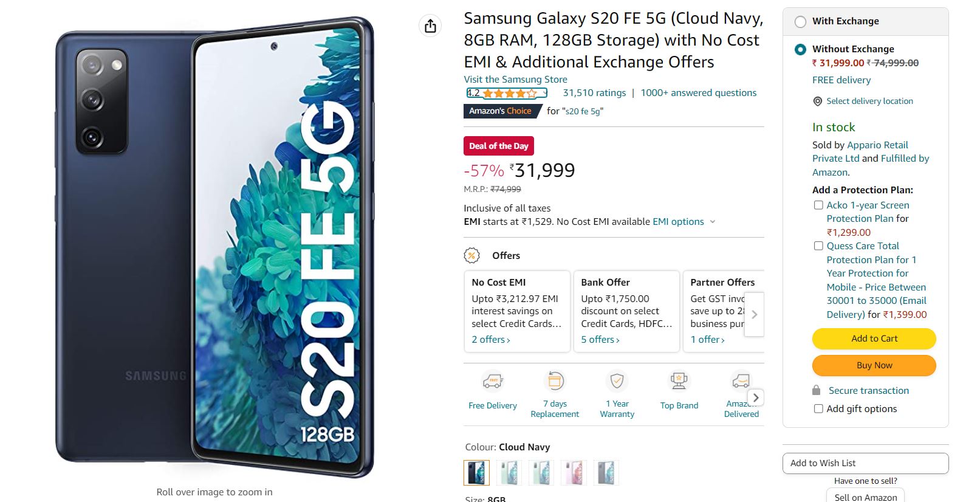Click the Amazon Delivered icon
The width and height of the screenshot is (980, 502).
tap(741, 381)
